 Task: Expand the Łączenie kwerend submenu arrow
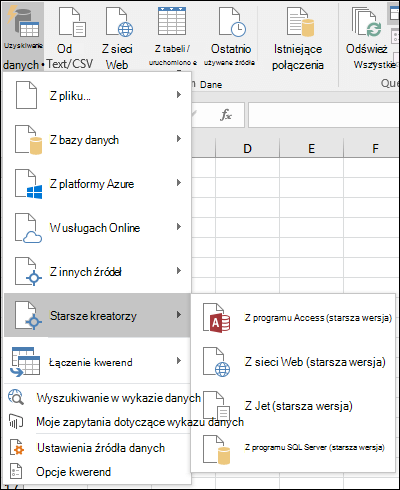(x=179, y=361)
